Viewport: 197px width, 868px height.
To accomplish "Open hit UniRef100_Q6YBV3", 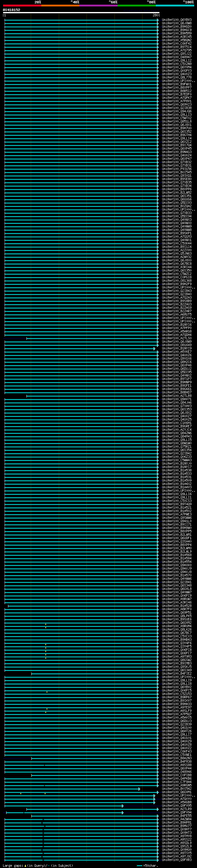I will coord(177,20).
